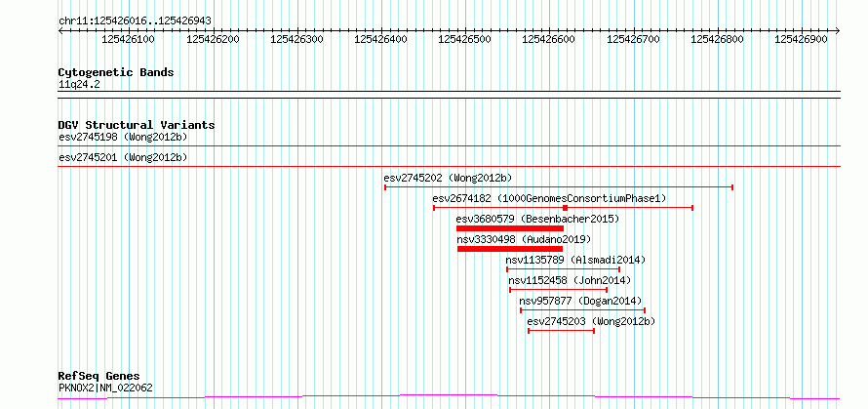Screen dimensions: 868x409
Task: Select the 11q24.2 cytogenetic band bar
Action: click(x=449, y=95)
